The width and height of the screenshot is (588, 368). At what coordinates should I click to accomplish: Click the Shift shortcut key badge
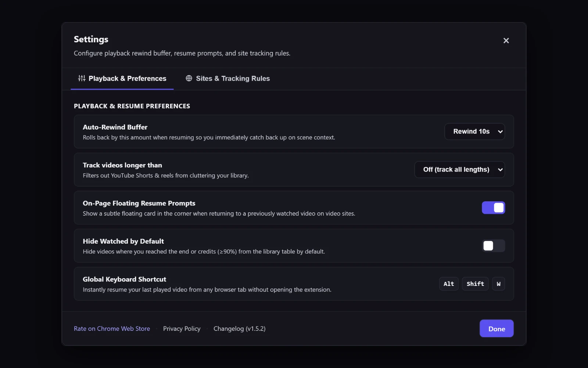(x=475, y=284)
